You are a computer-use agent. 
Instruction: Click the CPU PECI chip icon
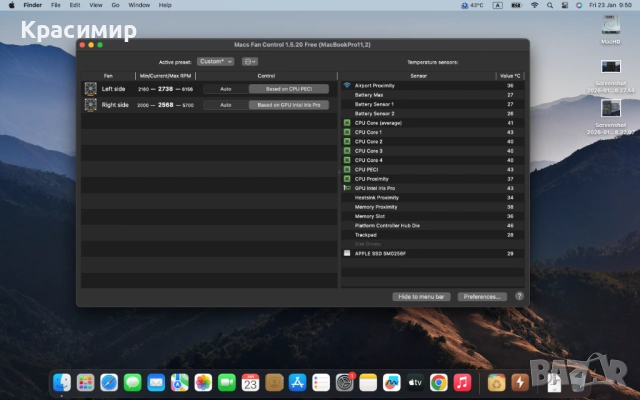(347, 169)
